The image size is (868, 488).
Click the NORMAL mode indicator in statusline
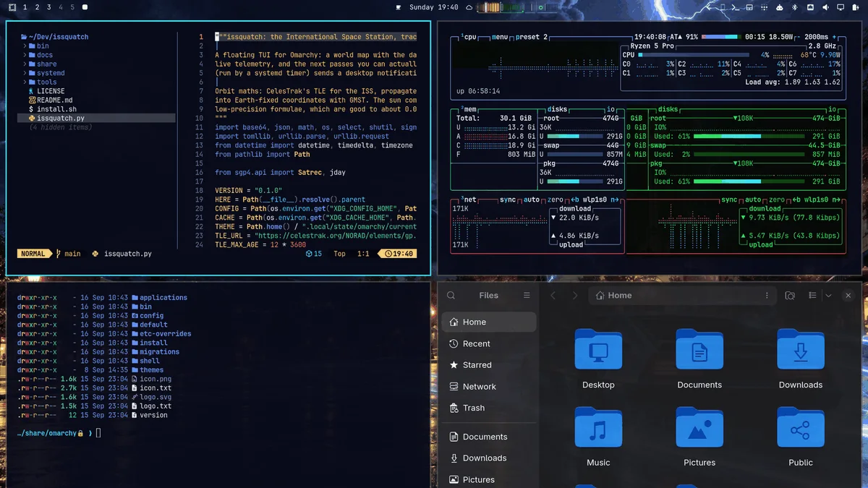(33, 254)
